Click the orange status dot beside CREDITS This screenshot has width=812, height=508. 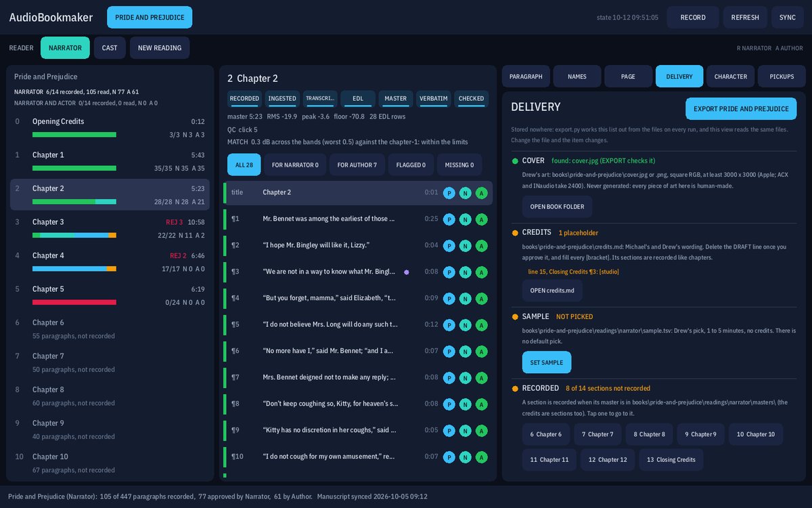click(x=516, y=232)
